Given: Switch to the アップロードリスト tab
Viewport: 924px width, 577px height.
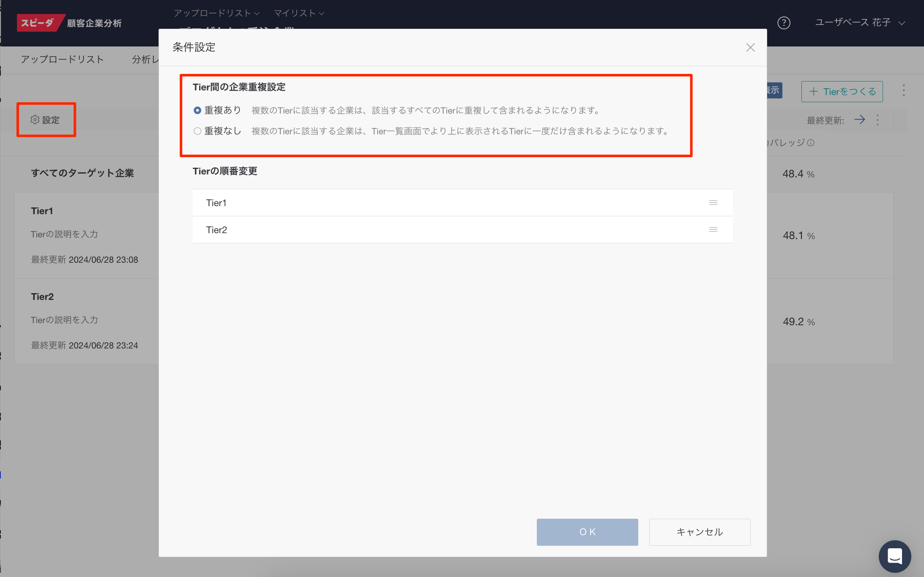Looking at the screenshot, I should [62, 60].
